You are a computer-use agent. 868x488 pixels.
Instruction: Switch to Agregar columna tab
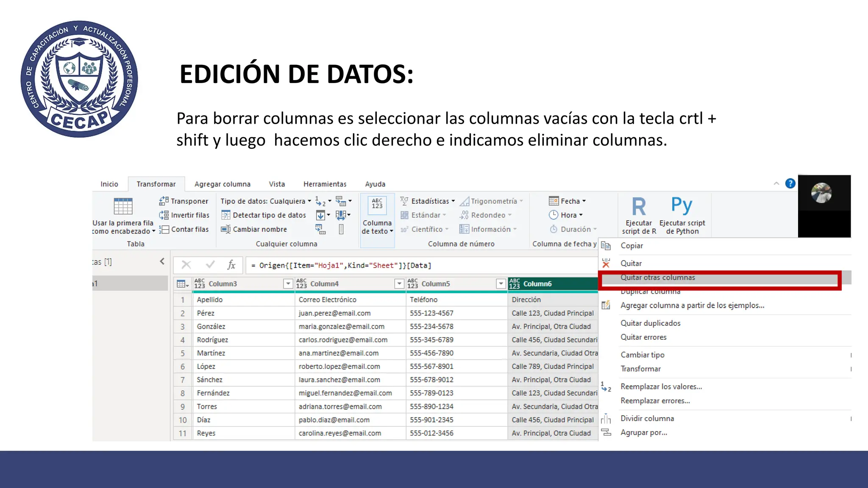point(223,184)
